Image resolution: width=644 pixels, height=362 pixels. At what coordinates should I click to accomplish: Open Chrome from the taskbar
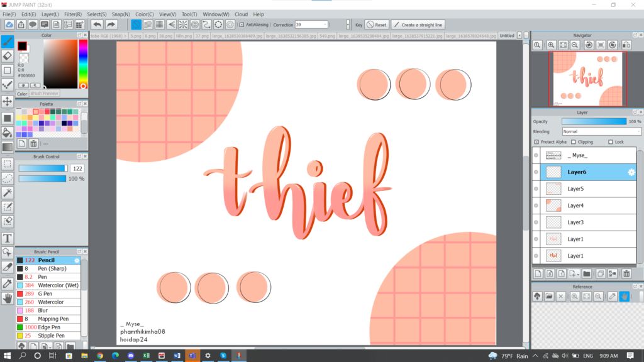(100, 356)
